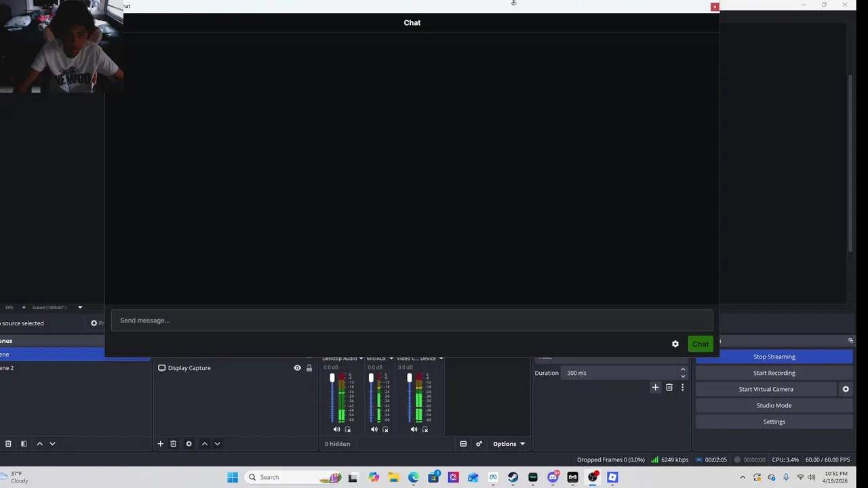Image resolution: width=868 pixels, height=488 pixels.
Task: Move source up with up arrow
Action: [204, 444]
